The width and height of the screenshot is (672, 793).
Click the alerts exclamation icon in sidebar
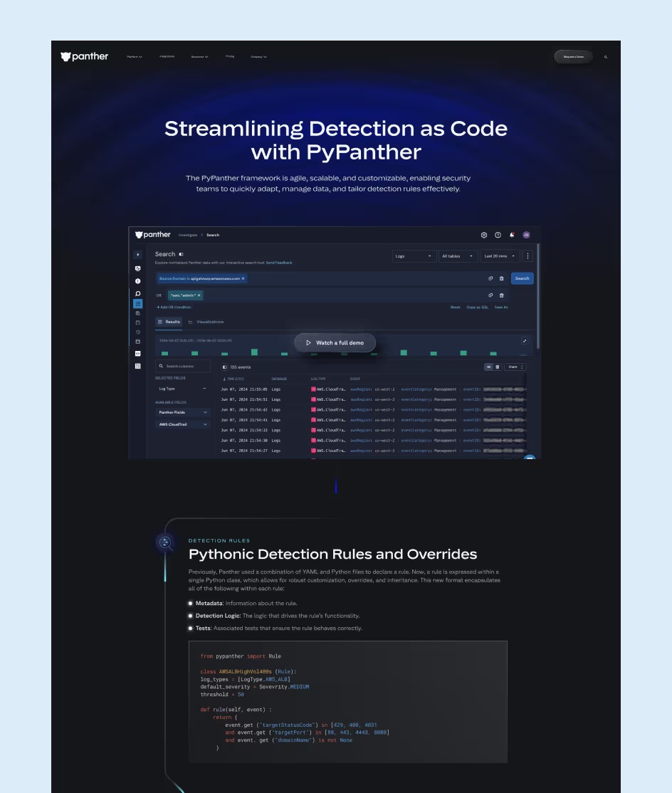pos(137,281)
